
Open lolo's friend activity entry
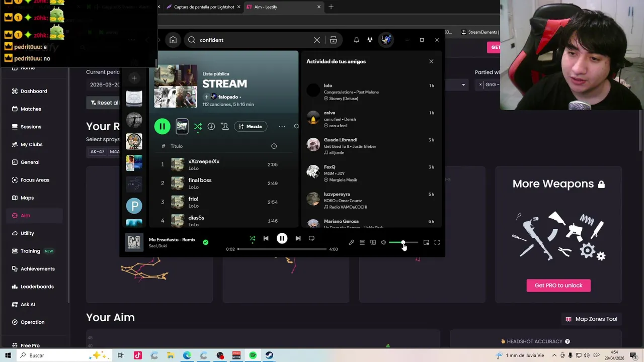pyautogui.click(x=371, y=92)
